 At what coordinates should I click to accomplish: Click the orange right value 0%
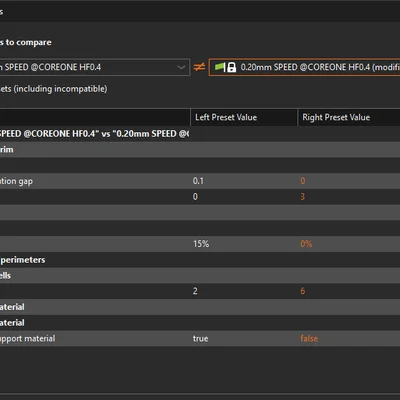pyautogui.click(x=306, y=244)
